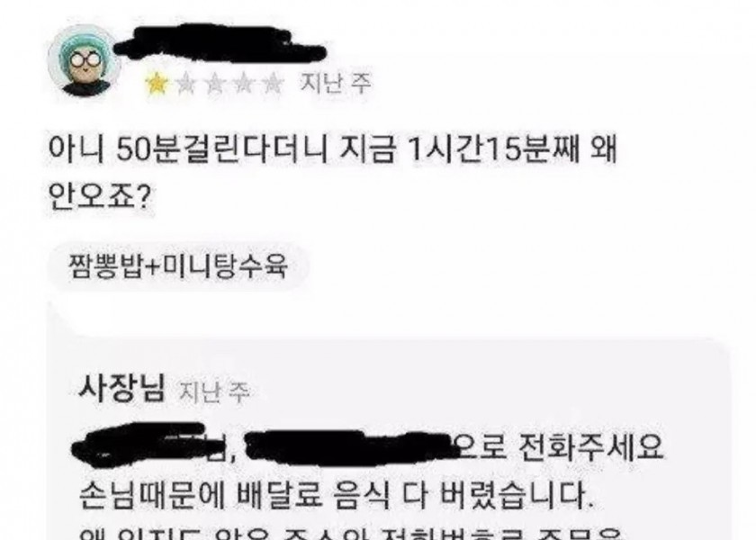The height and width of the screenshot is (540, 756).
Task: Click the 지난 주 review date
Action: click(x=336, y=84)
